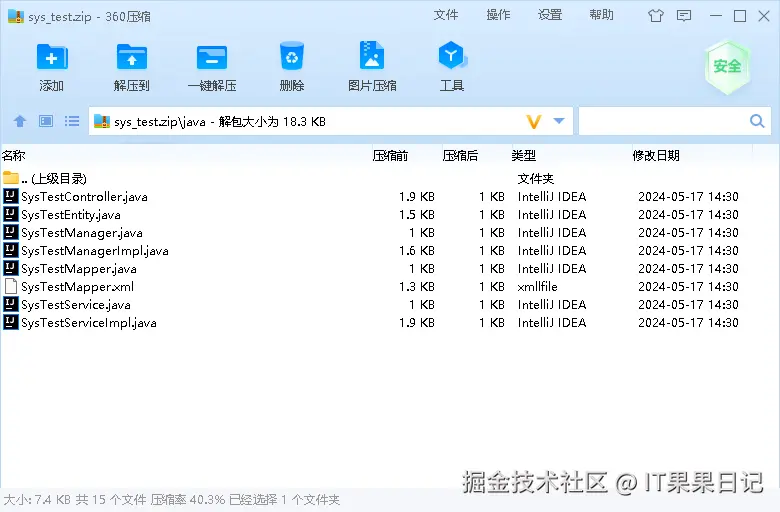The height and width of the screenshot is (512, 780).
Task: Click the 文件夹 type cell of parent row
Action: 536,178
